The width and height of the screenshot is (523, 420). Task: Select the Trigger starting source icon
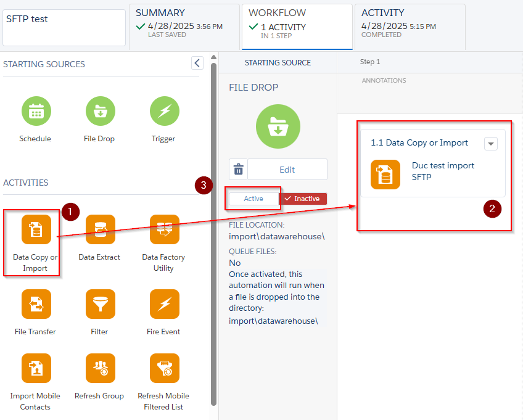click(164, 112)
